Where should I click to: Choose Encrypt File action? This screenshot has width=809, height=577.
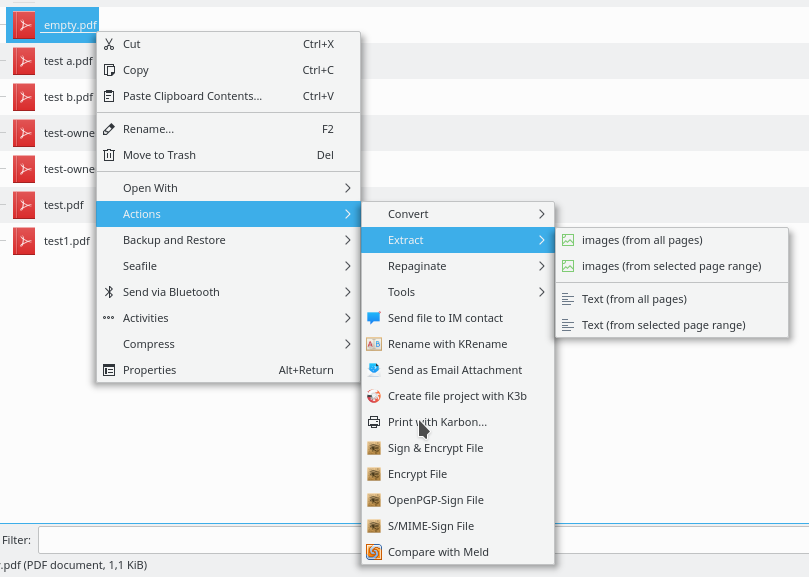coord(458,474)
